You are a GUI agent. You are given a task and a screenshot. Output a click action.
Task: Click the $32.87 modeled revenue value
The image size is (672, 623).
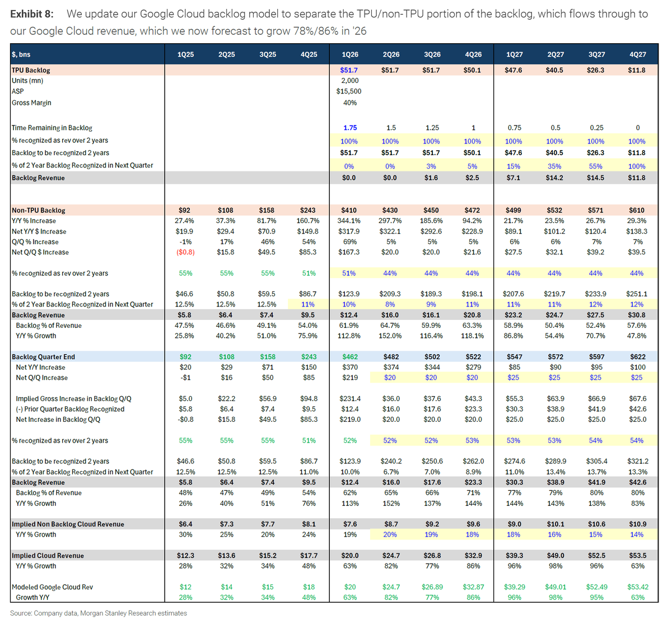tap(473, 587)
